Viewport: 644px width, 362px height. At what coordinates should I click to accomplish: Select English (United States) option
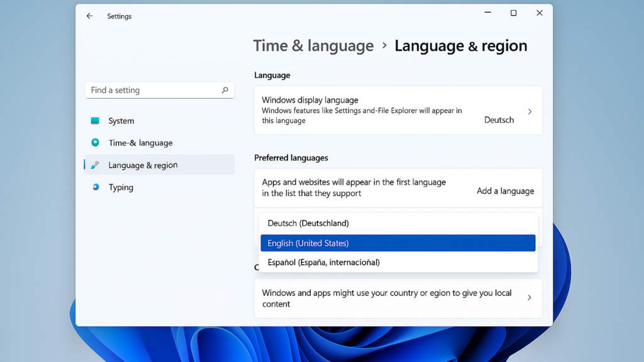pos(398,243)
